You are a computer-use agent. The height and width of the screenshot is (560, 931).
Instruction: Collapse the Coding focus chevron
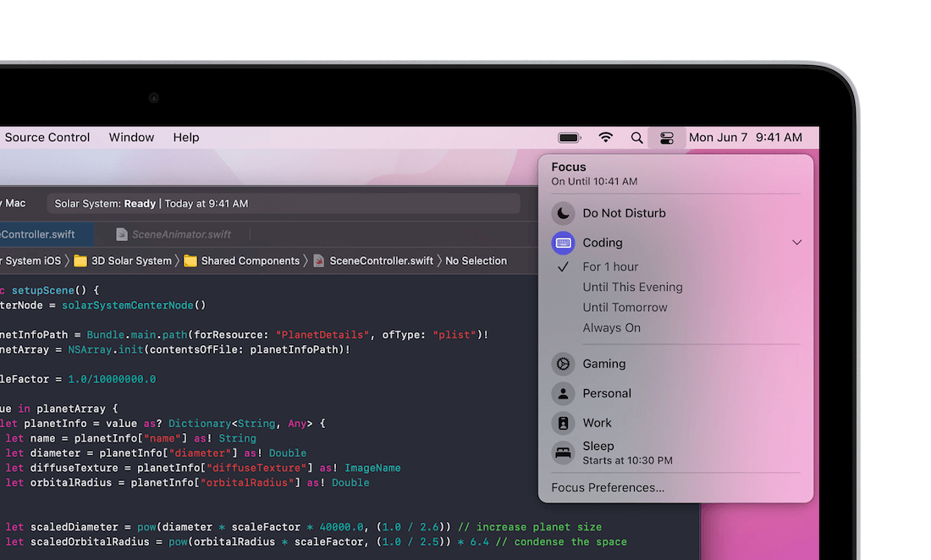coord(796,243)
